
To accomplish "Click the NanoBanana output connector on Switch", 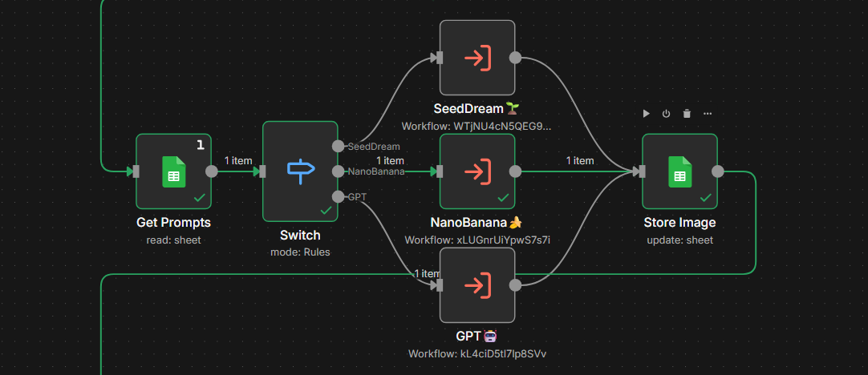I will [339, 171].
